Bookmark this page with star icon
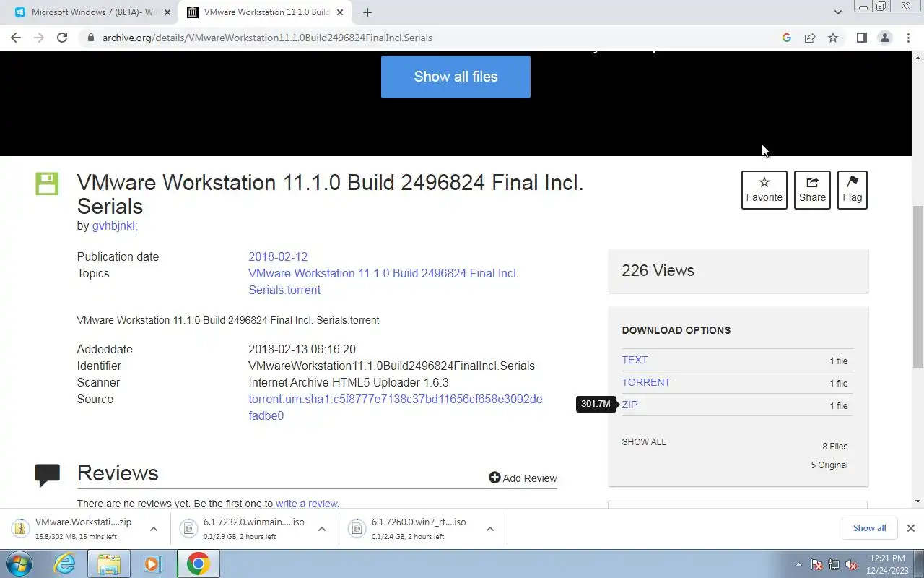The height and width of the screenshot is (578, 924). click(x=833, y=38)
